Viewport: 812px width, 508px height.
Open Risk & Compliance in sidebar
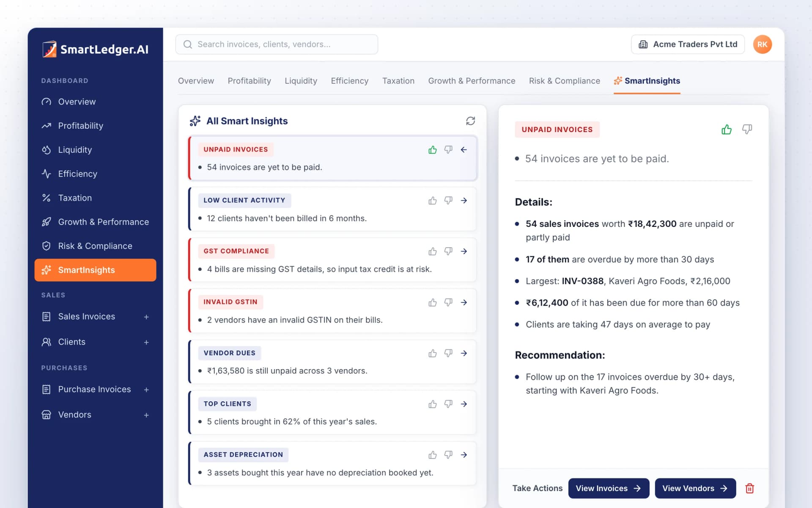click(x=95, y=246)
